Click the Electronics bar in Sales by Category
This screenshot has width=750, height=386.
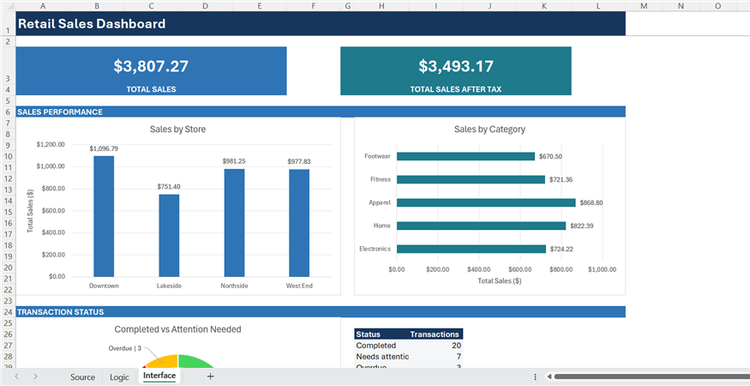(471, 249)
